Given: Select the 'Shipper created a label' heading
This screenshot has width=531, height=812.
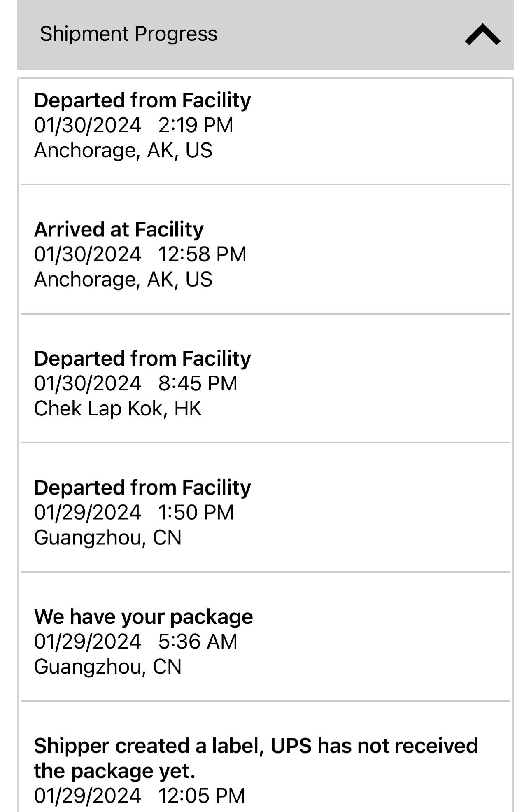Looking at the screenshot, I should 256,758.
